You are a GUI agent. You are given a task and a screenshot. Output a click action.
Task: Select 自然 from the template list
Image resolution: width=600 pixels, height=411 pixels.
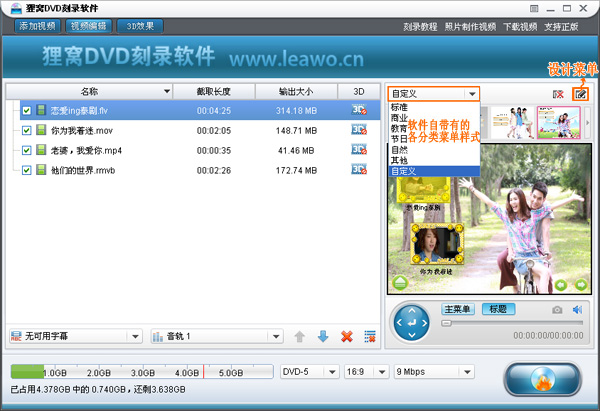(434, 150)
